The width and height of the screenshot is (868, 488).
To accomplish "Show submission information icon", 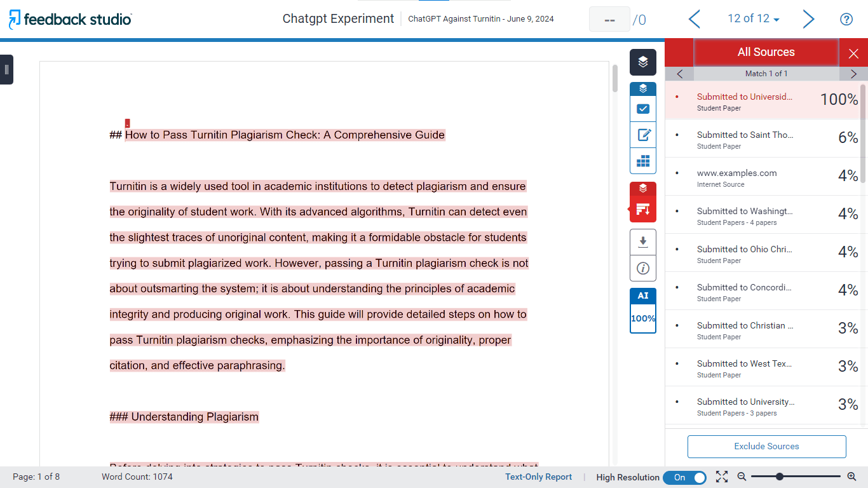I will point(642,268).
